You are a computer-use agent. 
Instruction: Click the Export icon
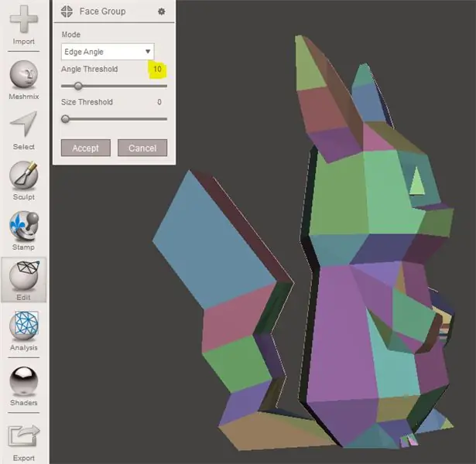24,435
